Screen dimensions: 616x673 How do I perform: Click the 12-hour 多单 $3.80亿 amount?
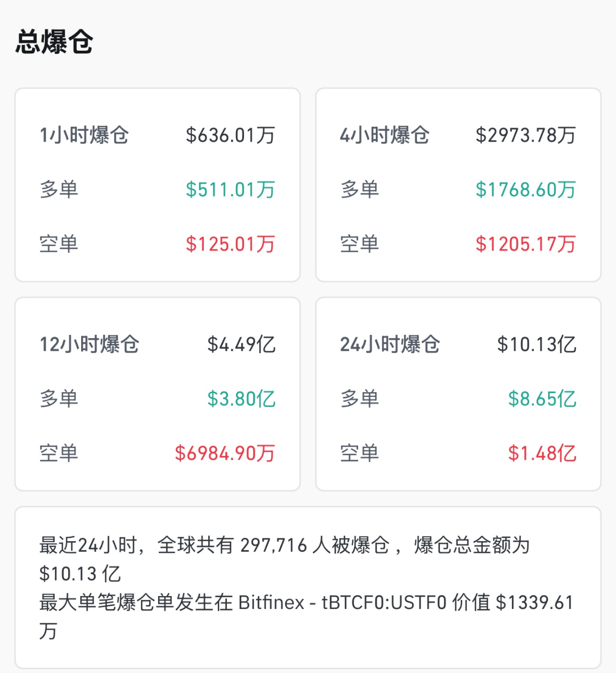pos(241,399)
